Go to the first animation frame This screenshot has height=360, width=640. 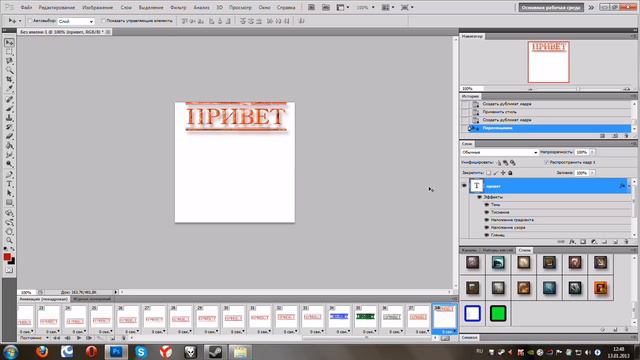(57, 338)
